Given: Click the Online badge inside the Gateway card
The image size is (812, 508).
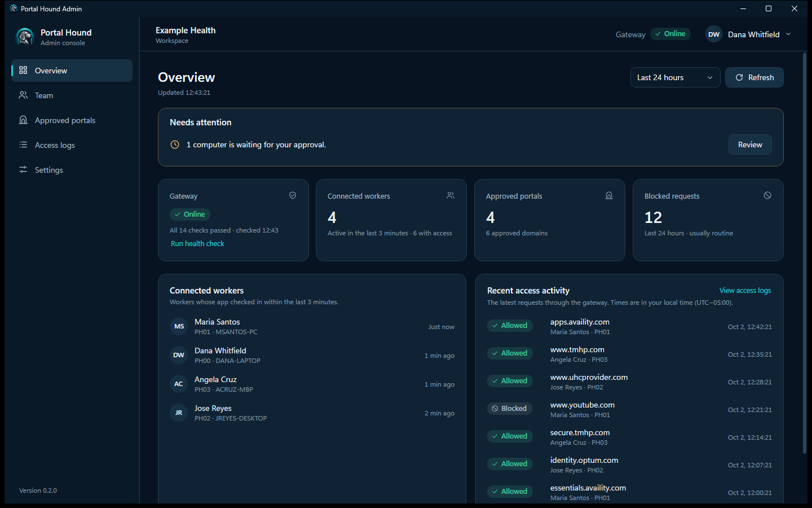Looking at the screenshot, I should pyautogui.click(x=190, y=214).
